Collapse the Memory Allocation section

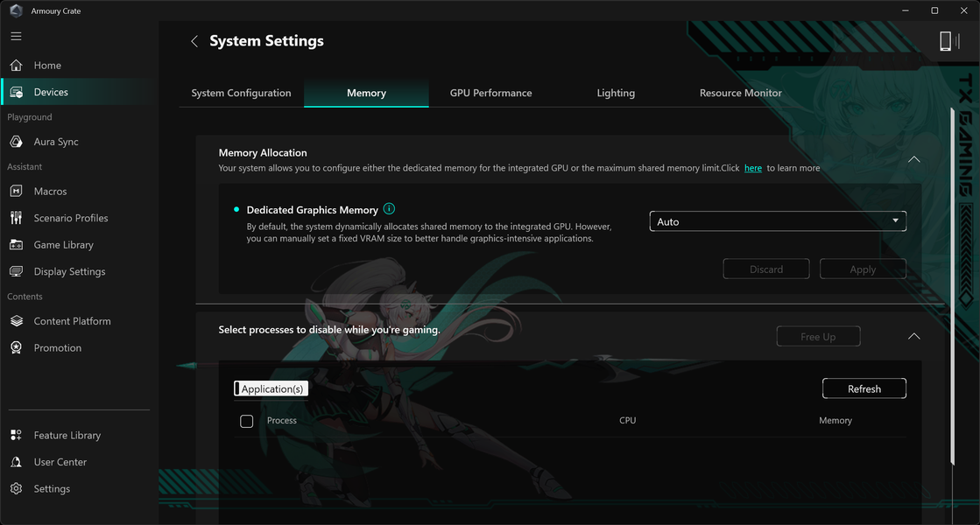point(913,159)
